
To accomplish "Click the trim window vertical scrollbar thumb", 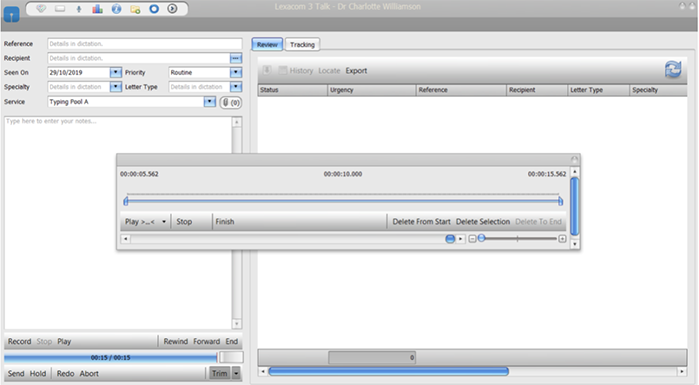I will point(575,206).
